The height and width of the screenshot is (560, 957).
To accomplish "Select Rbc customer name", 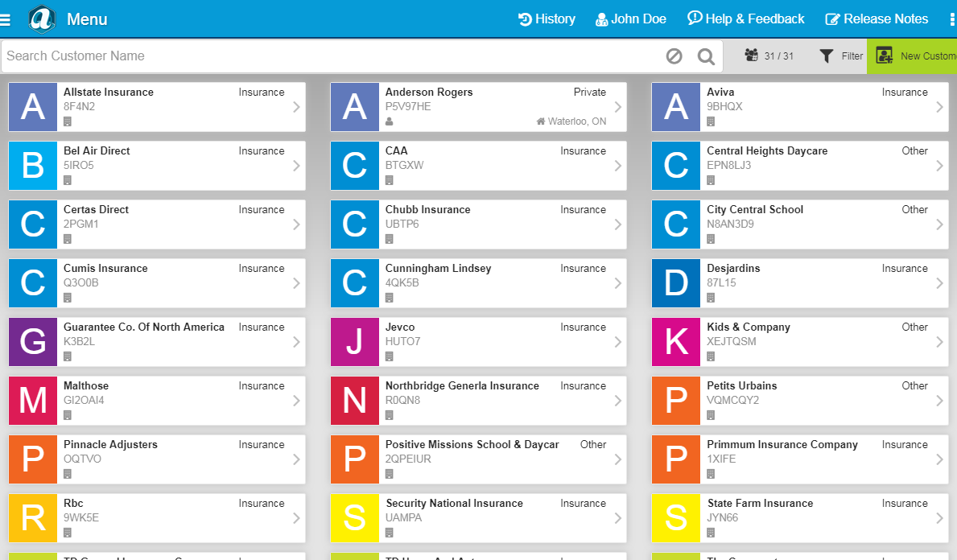I will [x=73, y=503].
